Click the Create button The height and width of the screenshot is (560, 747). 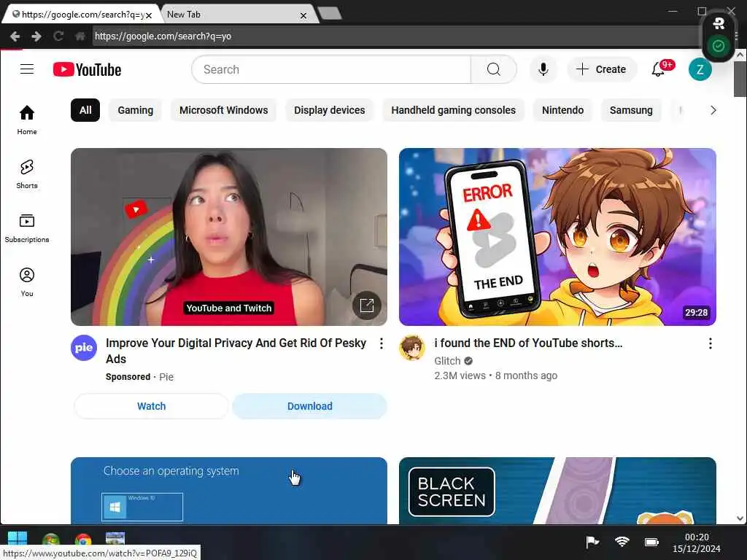(601, 69)
